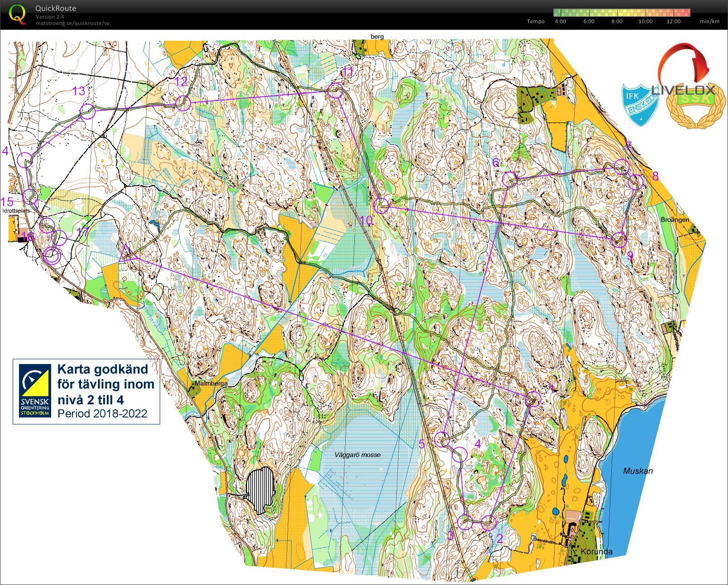Open the matstroeng.se/quickroute/sv link
Image resolution: width=728 pixels, height=585 pixels.
click(72, 23)
